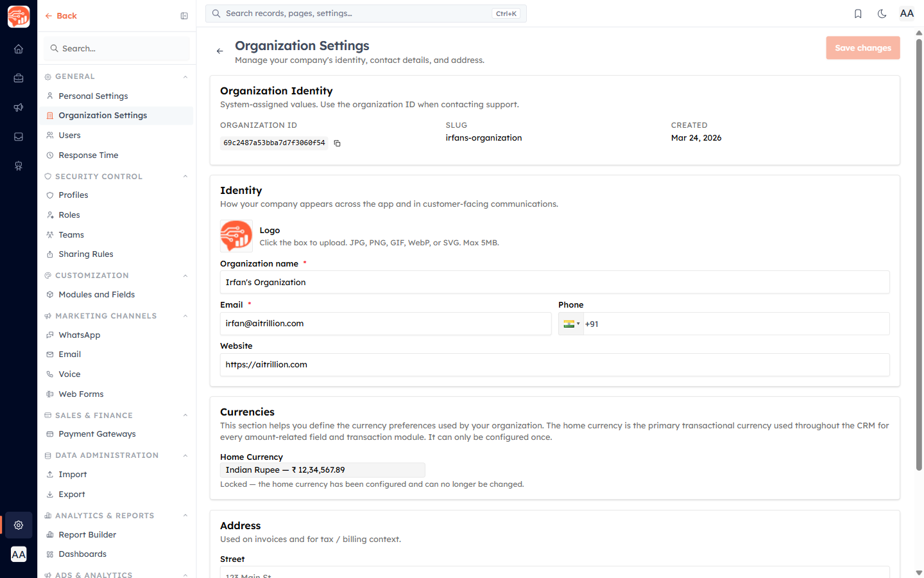Open Users settings

(117, 136)
